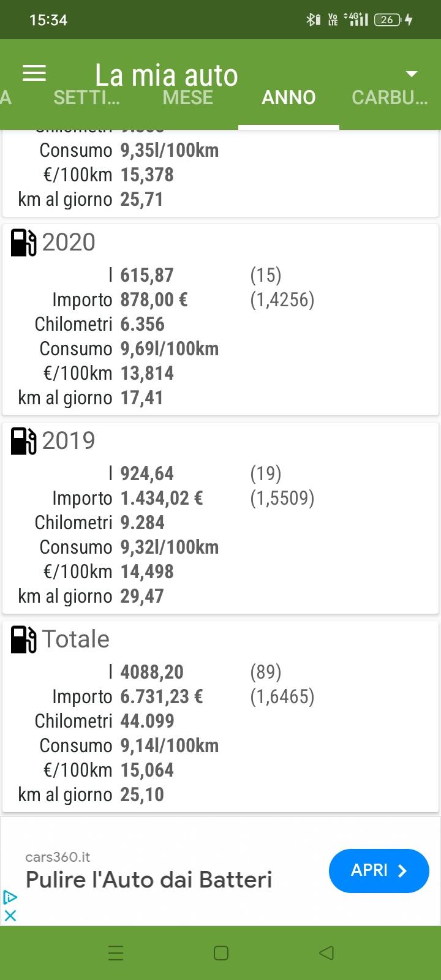
Task: Switch to the SETTI... tab
Action: (x=86, y=97)
